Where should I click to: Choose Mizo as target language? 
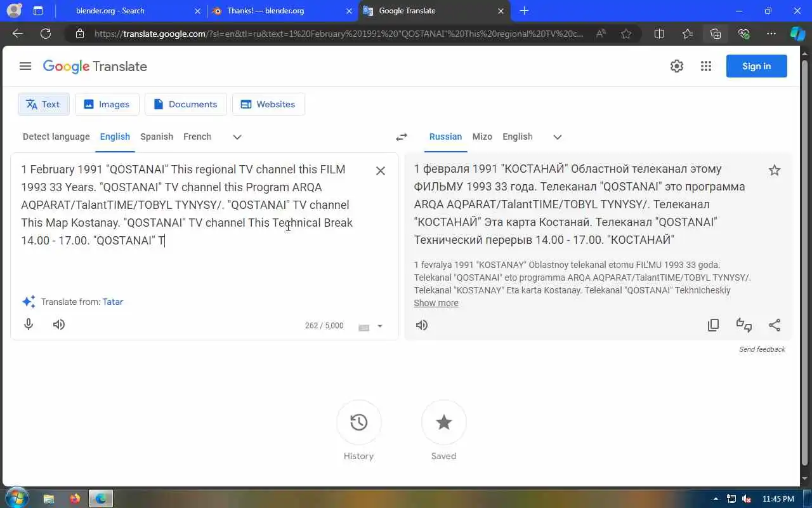482,137
